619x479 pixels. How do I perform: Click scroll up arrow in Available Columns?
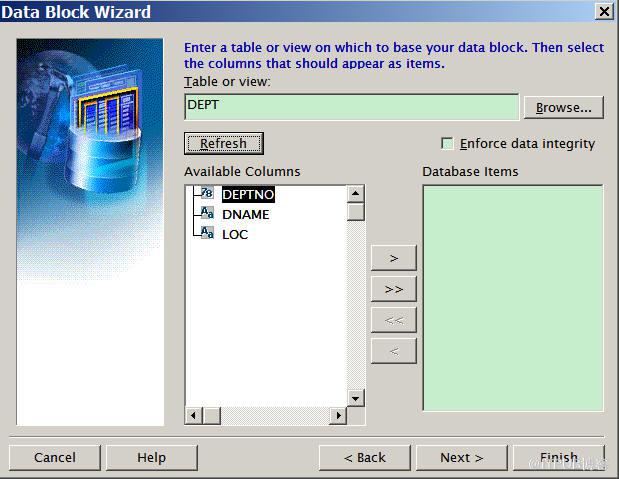coord(355,193)
